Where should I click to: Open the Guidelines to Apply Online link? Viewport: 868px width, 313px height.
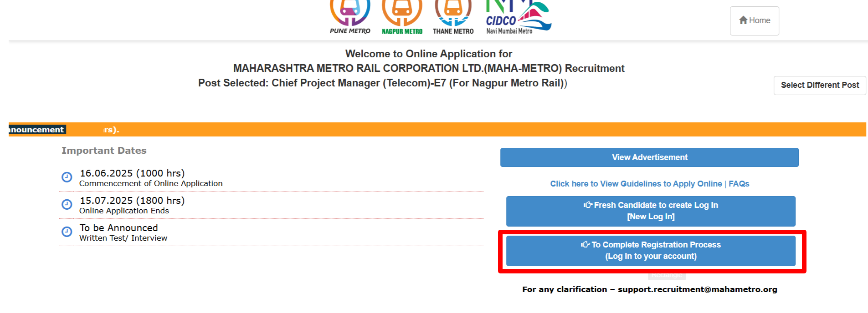636,184
